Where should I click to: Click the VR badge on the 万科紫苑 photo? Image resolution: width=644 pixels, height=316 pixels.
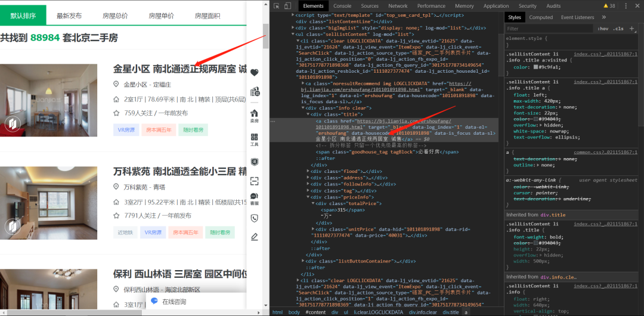(x=13, y=226)
